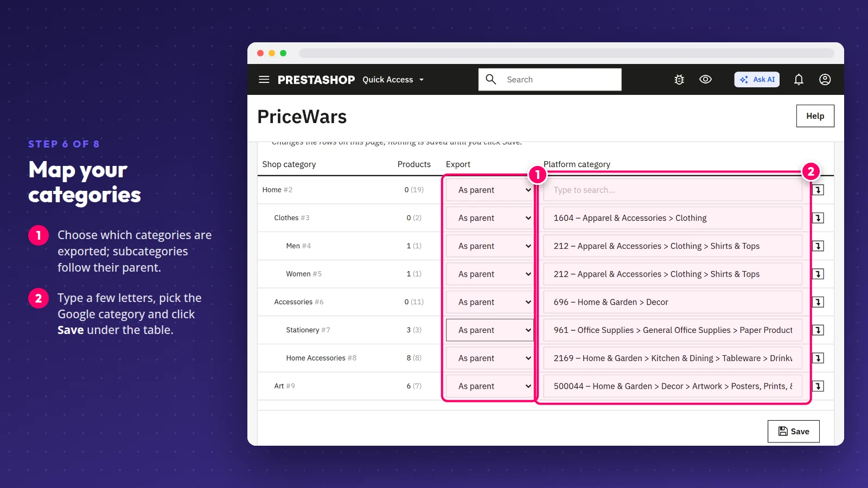Save the category mapping

tap(793, 432)
